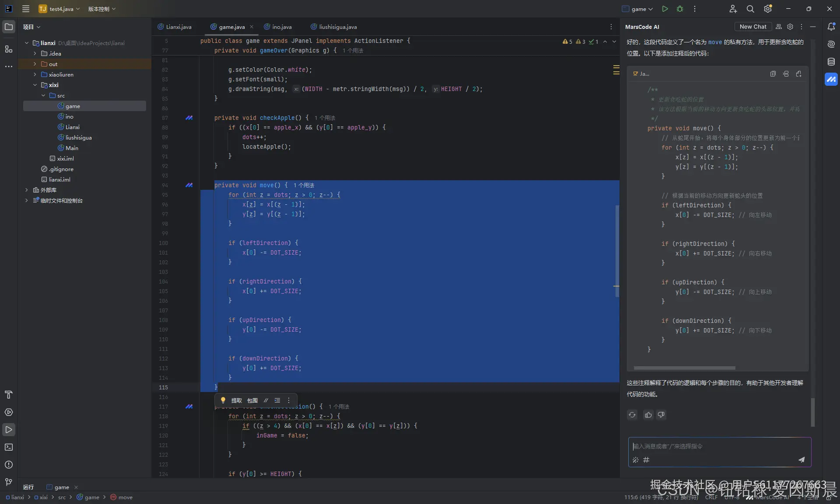Screen dimensions: 840x504
Task: Open the Database tool window icon
Action: (x=831, y=62)
